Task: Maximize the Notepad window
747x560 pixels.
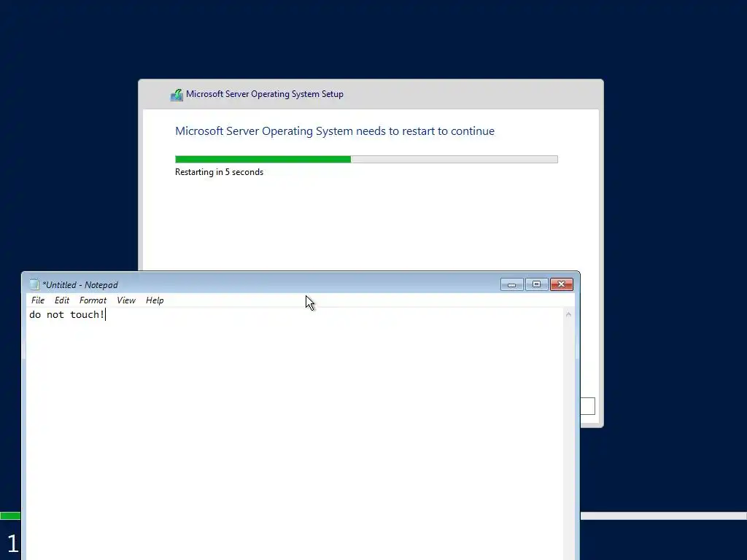Action: tap(536, 284)
